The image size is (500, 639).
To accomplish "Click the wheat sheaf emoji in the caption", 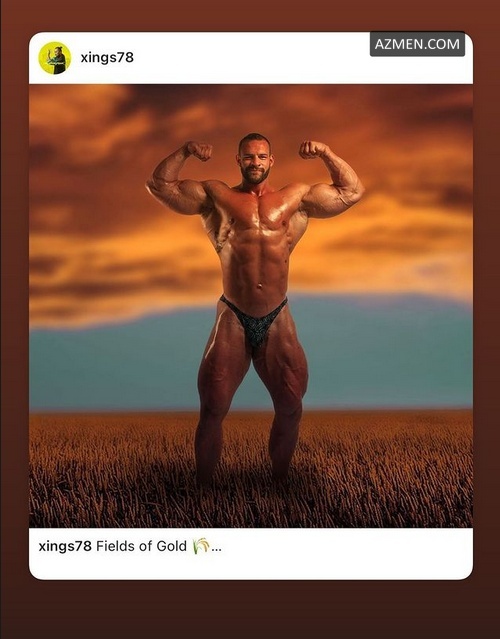I will pyautogui.click(x=200, y=546).
